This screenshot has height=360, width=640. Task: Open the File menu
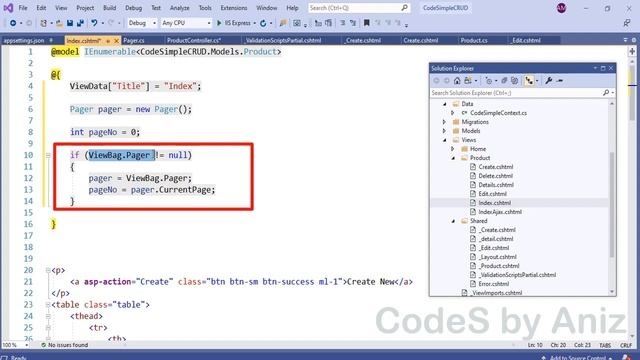coord(23,8)
